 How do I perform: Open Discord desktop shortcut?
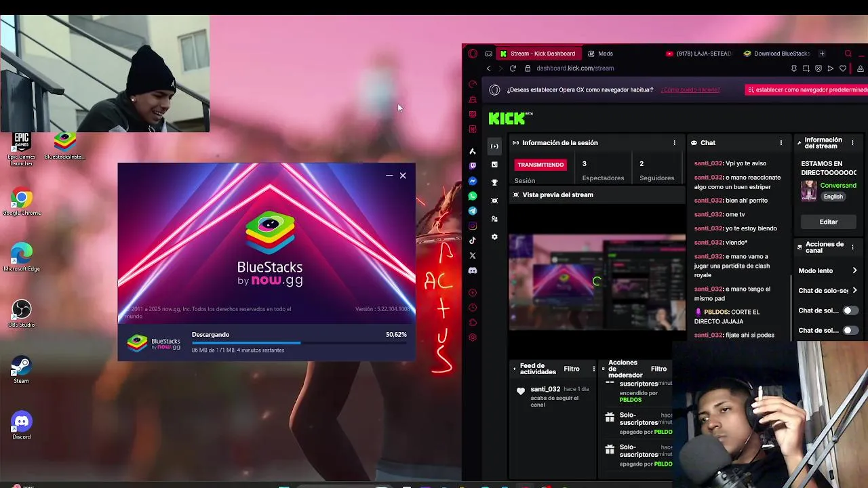(22, 426)
